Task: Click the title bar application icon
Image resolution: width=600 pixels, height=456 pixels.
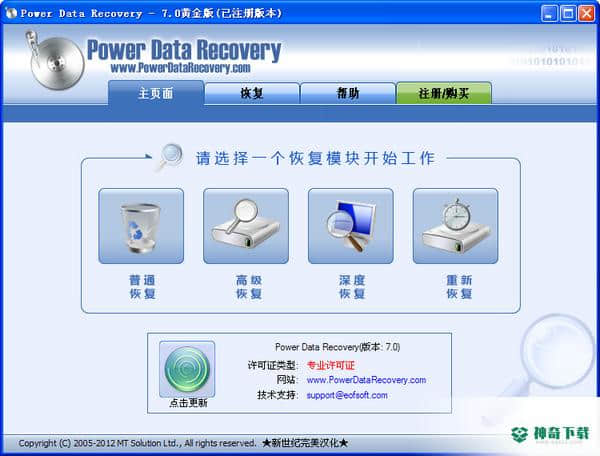Action: 11,13
